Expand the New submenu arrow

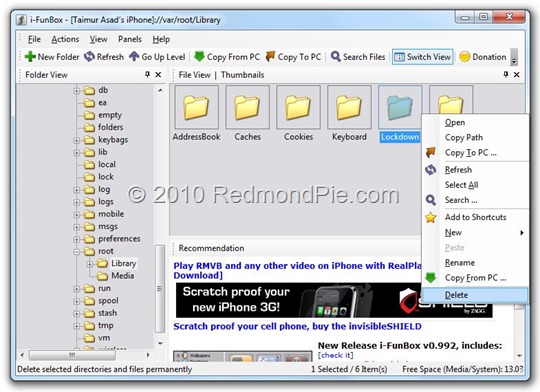coord(522,233)
